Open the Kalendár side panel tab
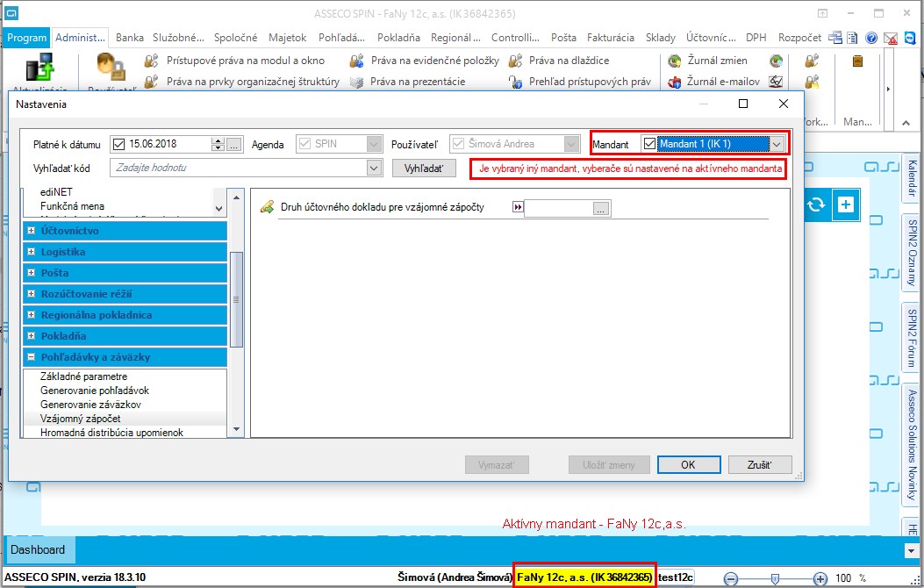The width and height of the screenshot is (924, 588). pos(912,178)
